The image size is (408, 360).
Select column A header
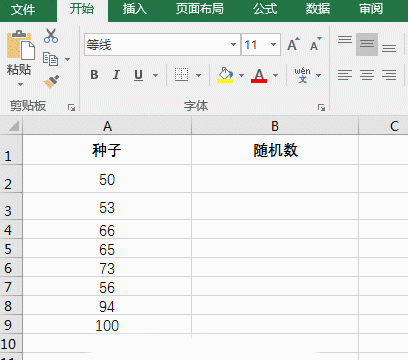(x=107, y=126)
